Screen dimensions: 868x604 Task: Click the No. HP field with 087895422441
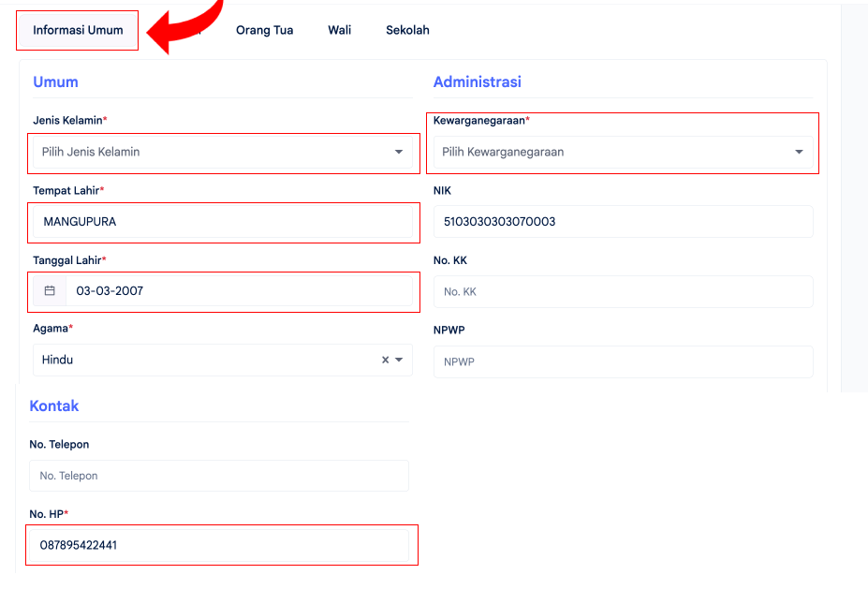(219, 545)
